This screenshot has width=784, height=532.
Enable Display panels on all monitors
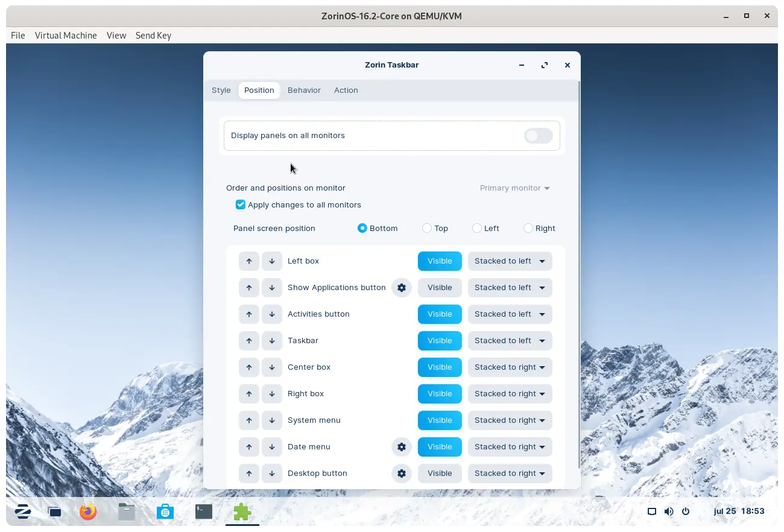pyautogui.click(x=538, y=136)
